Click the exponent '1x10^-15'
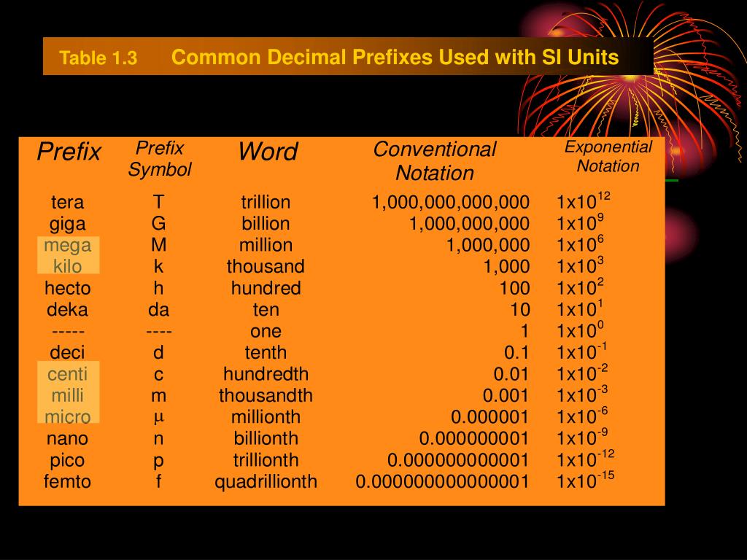 coord(586,481)
